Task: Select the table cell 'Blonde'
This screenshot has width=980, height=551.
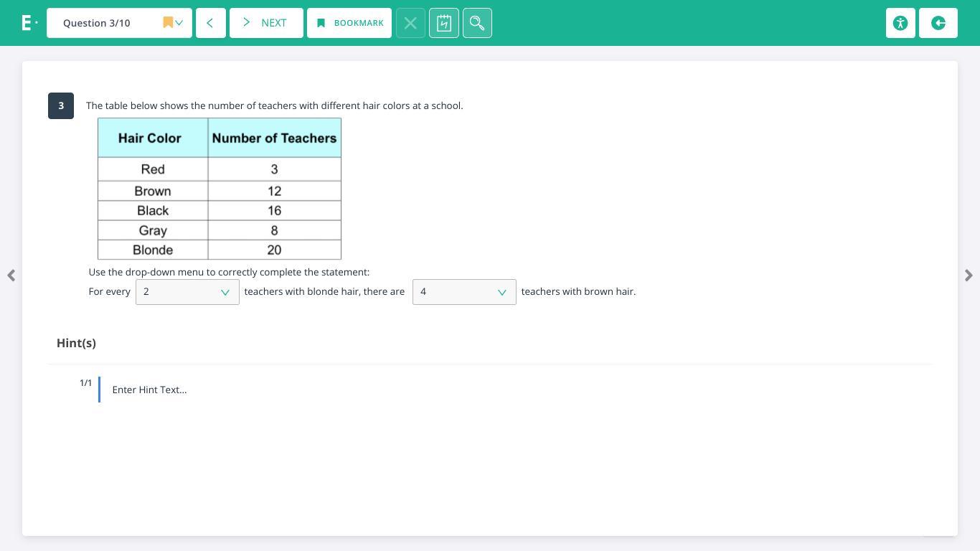Action: point(153,250)
